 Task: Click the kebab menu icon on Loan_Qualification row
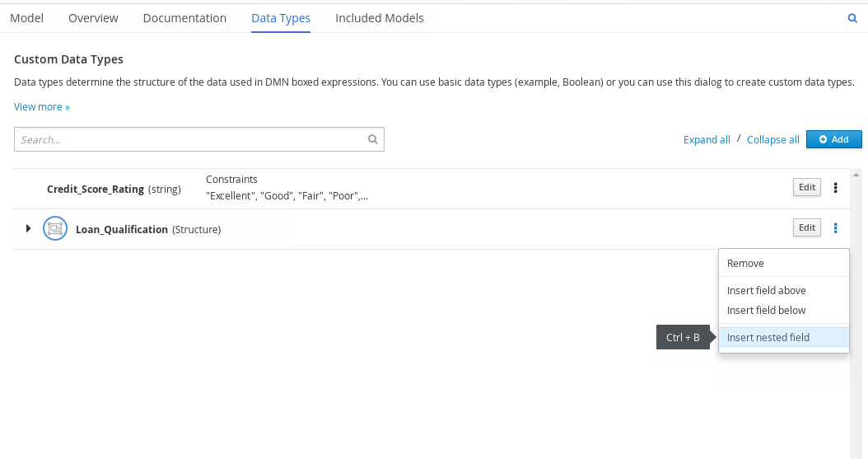[x=836, y=228]
